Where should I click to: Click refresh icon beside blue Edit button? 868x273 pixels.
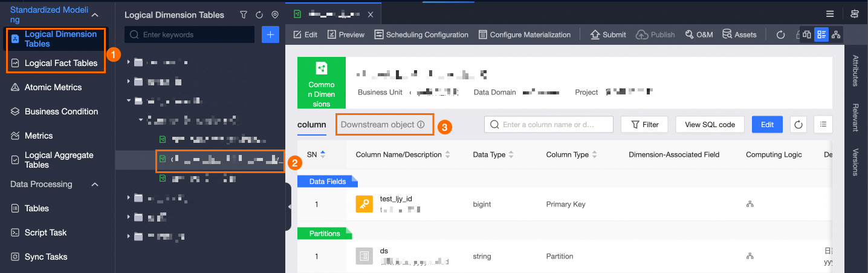click(798, 125)
